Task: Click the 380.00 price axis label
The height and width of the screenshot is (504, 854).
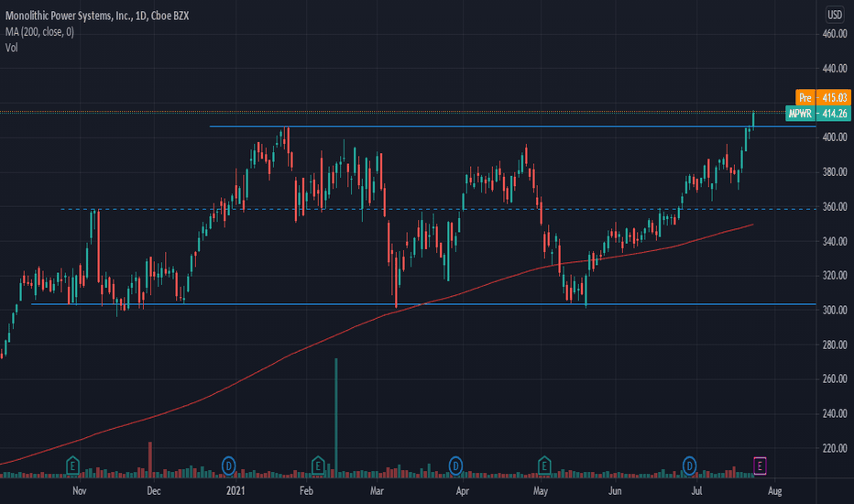Action: click(x=835, y=171)
